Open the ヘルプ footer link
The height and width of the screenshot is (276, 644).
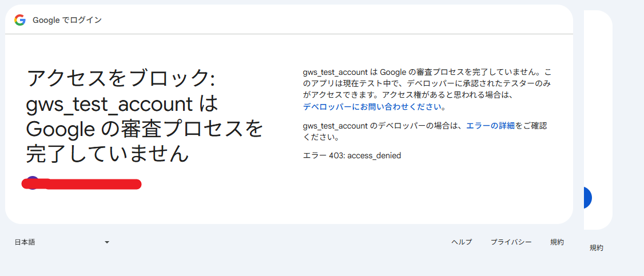click(x=462, y=242)
